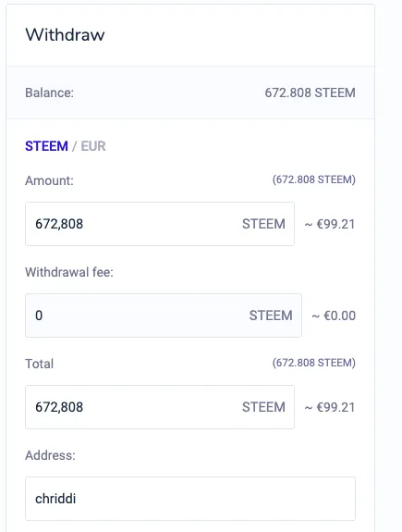Click the (672.808 STEEM) link beside Total
This screenshot has height=532, width=402.
click(314, 363)
